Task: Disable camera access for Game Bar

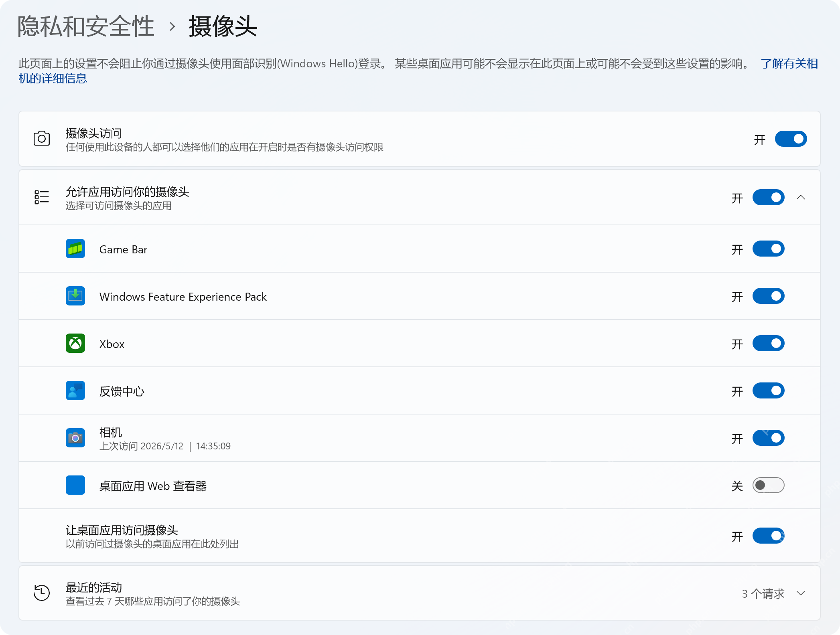Action: point(769,249)
